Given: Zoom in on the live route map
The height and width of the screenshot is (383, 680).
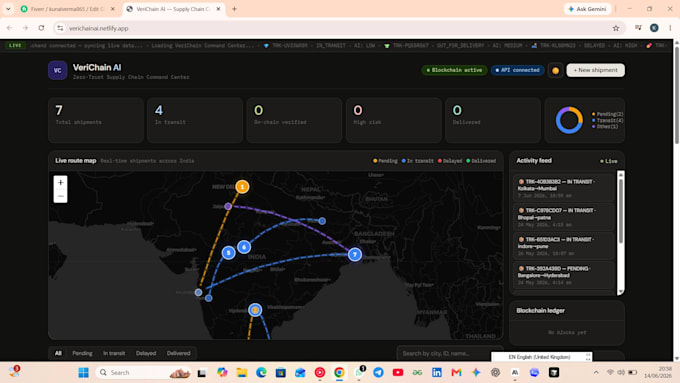Looking at the screenshot, I should pos(60,183).
